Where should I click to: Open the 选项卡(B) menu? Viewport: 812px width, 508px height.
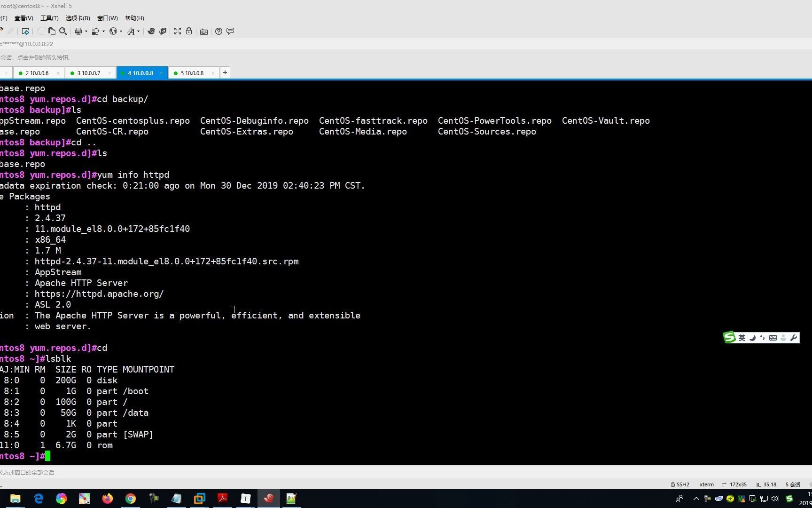point(78,18)
